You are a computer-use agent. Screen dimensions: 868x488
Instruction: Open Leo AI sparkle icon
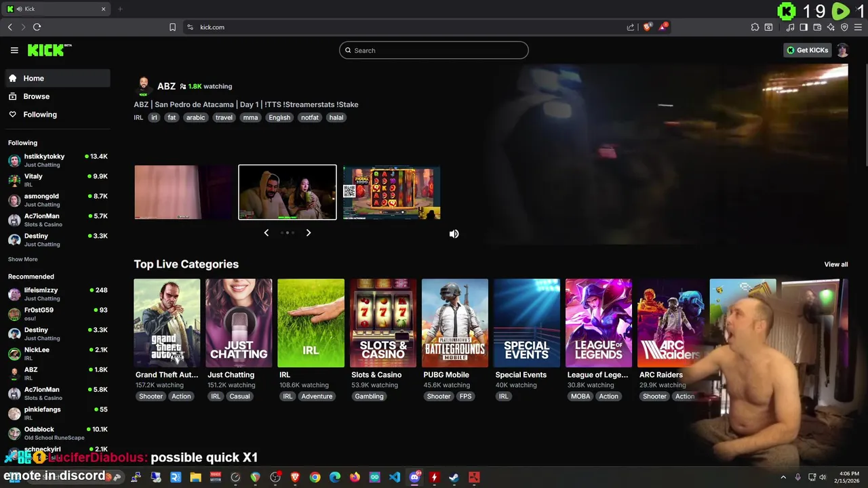(x=831, y=27)
